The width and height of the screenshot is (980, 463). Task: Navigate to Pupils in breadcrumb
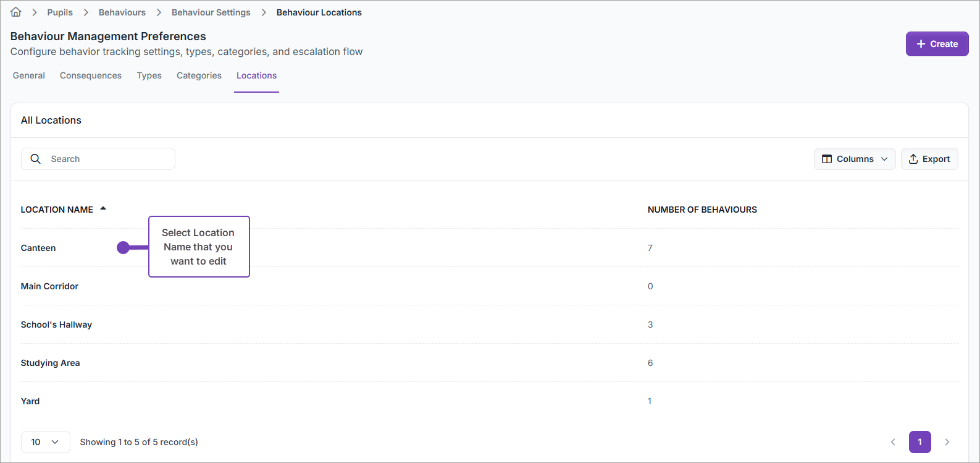[x=60, y=12]
